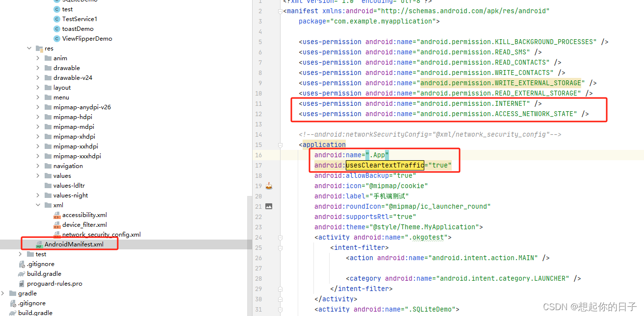Click the AndroidManifest.xml file icon
The image size is (644, 316).
click(39, 243)
